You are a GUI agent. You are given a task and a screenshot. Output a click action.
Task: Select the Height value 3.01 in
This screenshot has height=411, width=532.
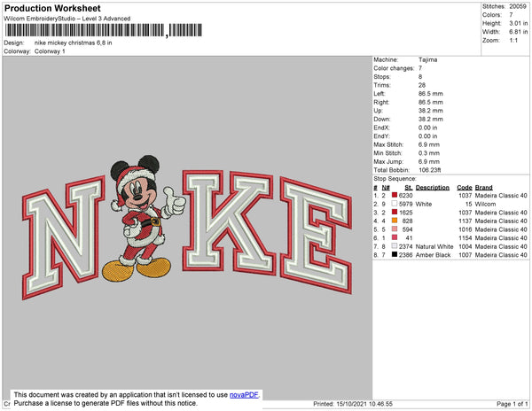click(519, 23)
